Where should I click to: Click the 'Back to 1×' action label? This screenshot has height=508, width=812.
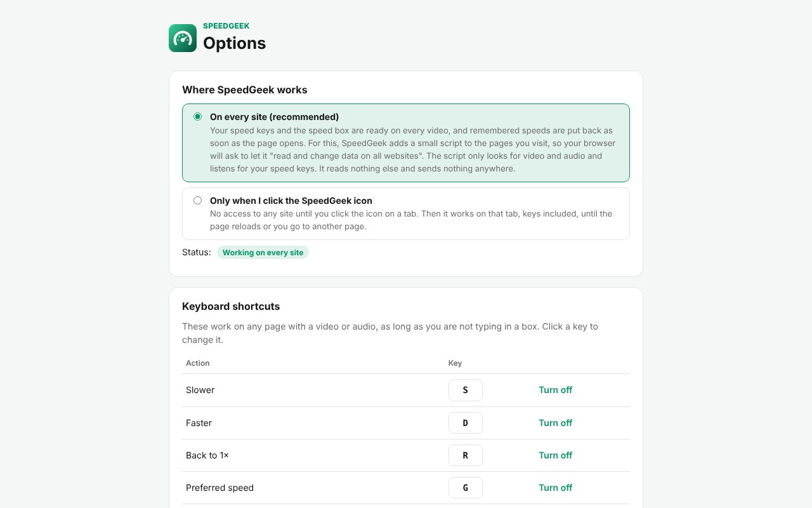(x=207, y=455)
